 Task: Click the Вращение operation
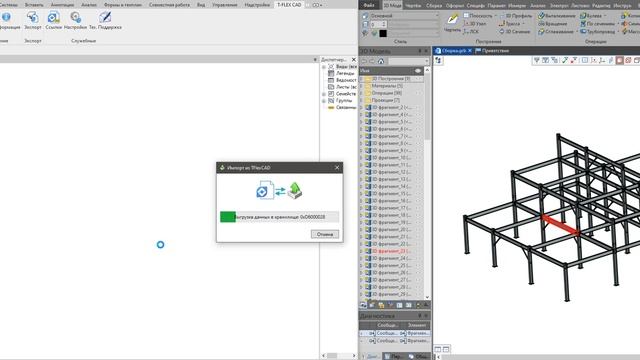(x=552, y=24)
